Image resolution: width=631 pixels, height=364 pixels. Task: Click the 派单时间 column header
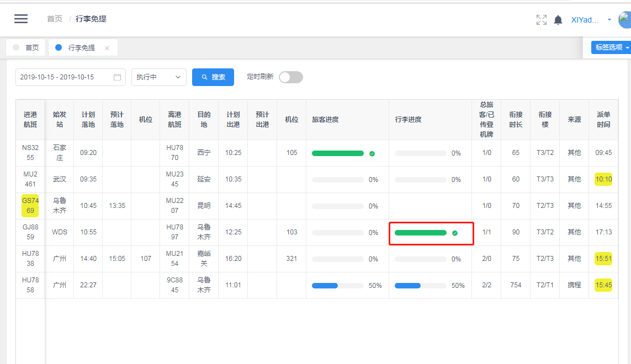point(603,120)
